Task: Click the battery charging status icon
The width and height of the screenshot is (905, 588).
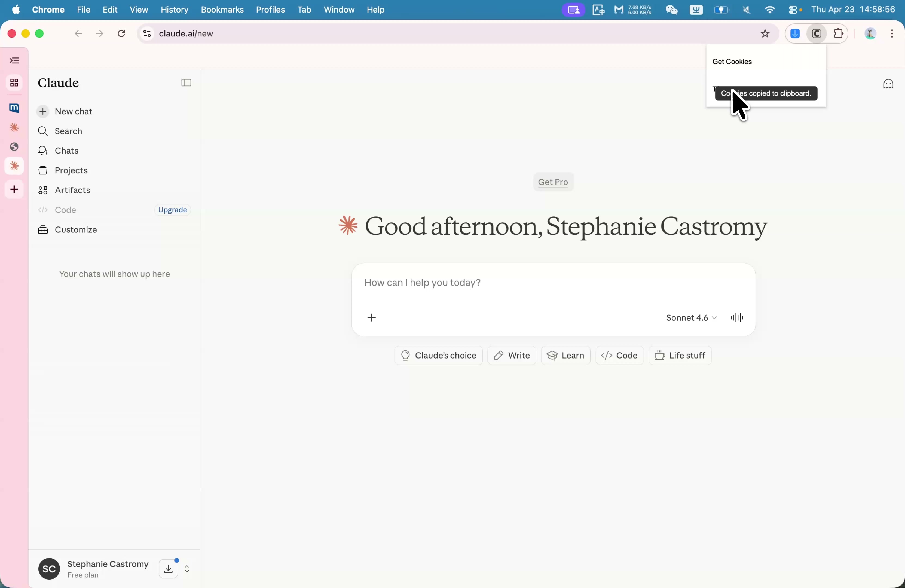Action: [x=721, y=10]
